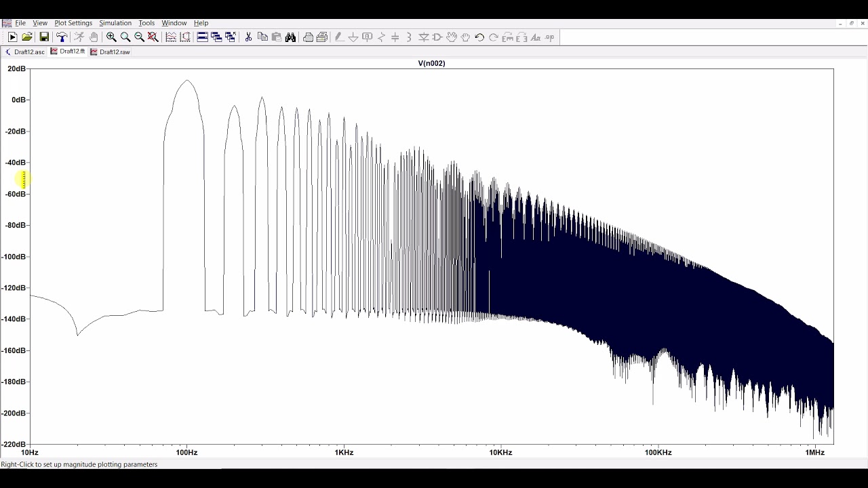Click the 0dB axis label
This screenshot has height=488, width=868.
pos(19,100)
